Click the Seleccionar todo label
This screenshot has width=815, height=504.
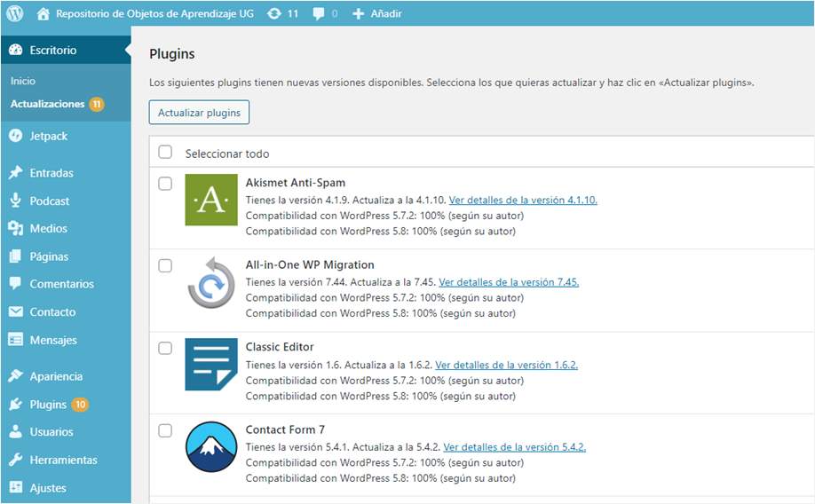click(x=227, y=154)
